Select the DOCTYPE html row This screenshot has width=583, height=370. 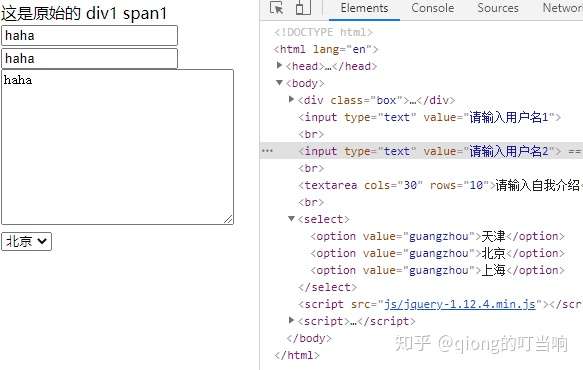[323, 32]
